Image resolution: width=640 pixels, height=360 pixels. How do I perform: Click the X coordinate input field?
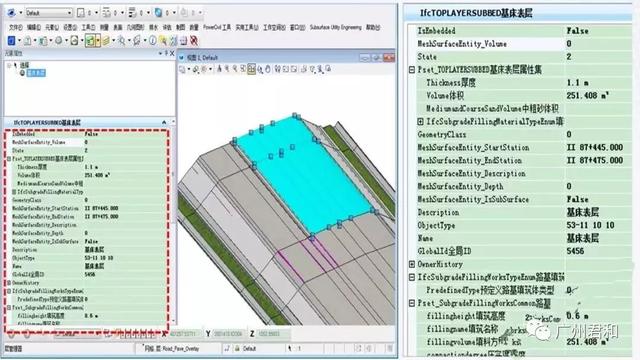click(x=186, y=334)
